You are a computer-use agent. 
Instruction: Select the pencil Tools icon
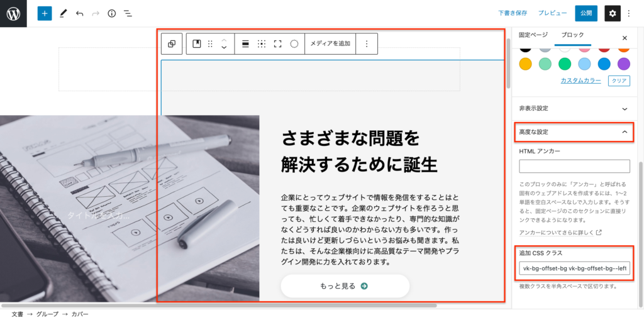point(63,13)
